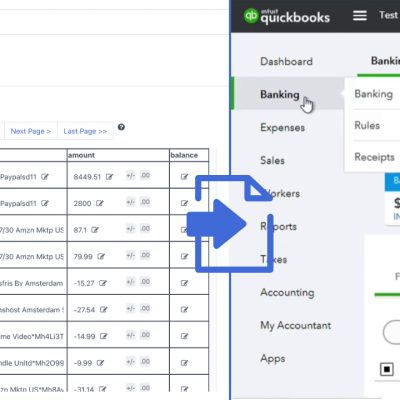The height and width of the screenshot is (400, 400).
Task: Choose Rules in the flyout submenu
Action: click(x=367, y=125)
